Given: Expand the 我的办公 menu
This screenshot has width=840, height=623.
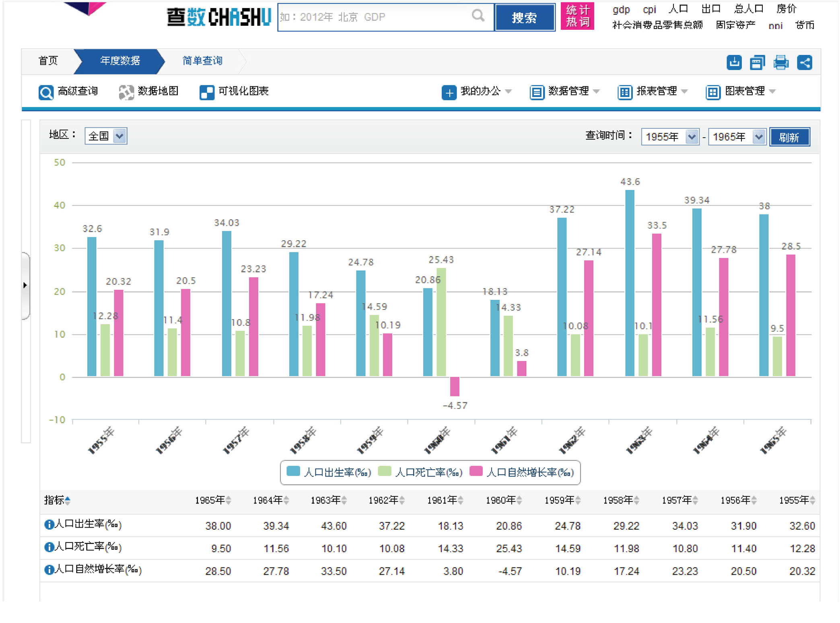Looking at the screenshot, I should pos(509,92).
